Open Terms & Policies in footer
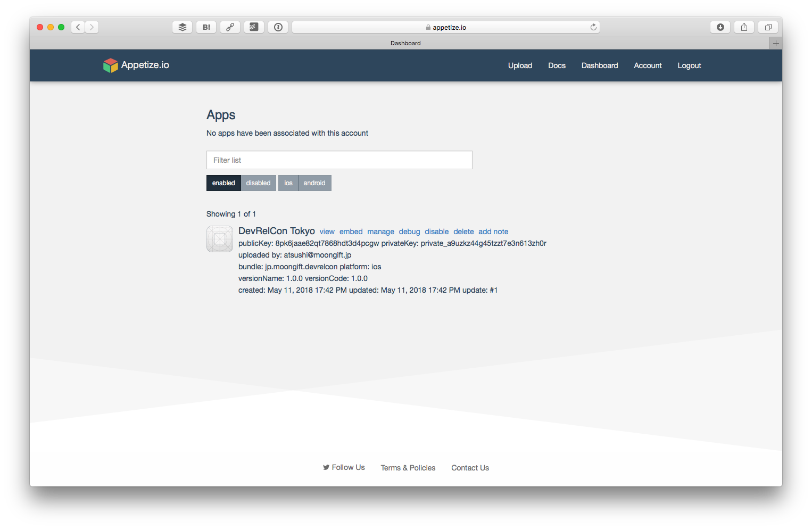 coord(408,468)
